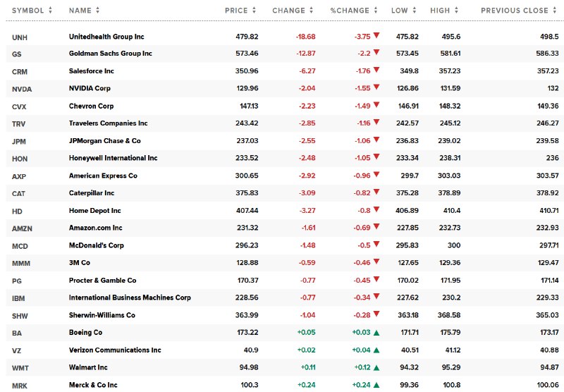564x392 pixels.
Task: Open Unitedhealth Group Inc stock page
Action: tap(106, 37)
